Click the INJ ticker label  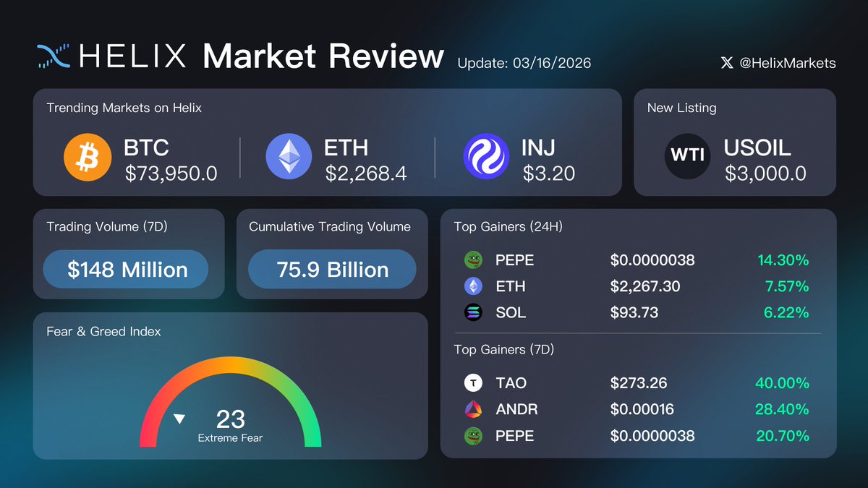pos(538,148)
